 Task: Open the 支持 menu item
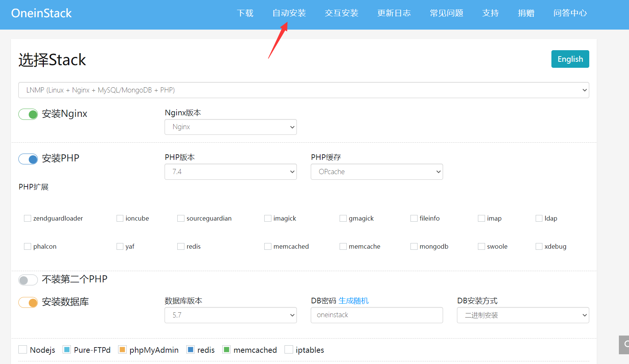click(x=490, y=13)
